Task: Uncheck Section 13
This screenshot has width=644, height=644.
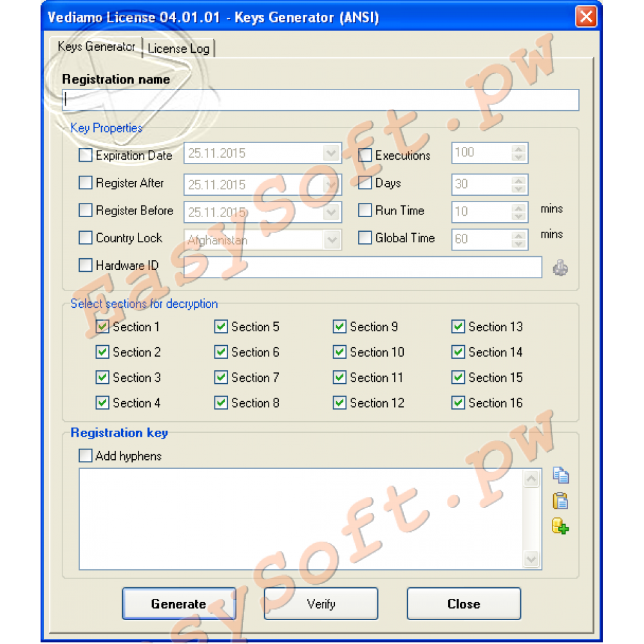Action: pos(458,327)
